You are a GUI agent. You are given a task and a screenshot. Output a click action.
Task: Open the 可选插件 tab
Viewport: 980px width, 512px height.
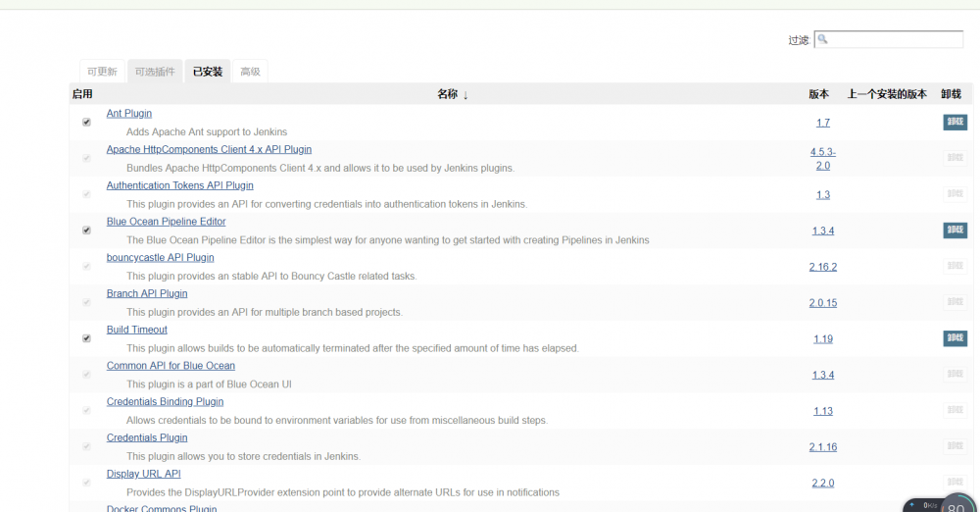(155, 72)
